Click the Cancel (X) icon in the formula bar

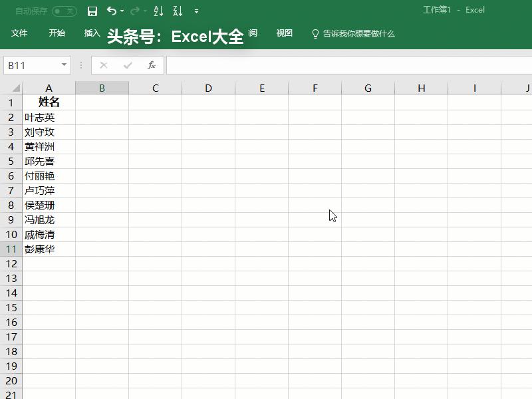pyautogui.click(x=103, y=65)
